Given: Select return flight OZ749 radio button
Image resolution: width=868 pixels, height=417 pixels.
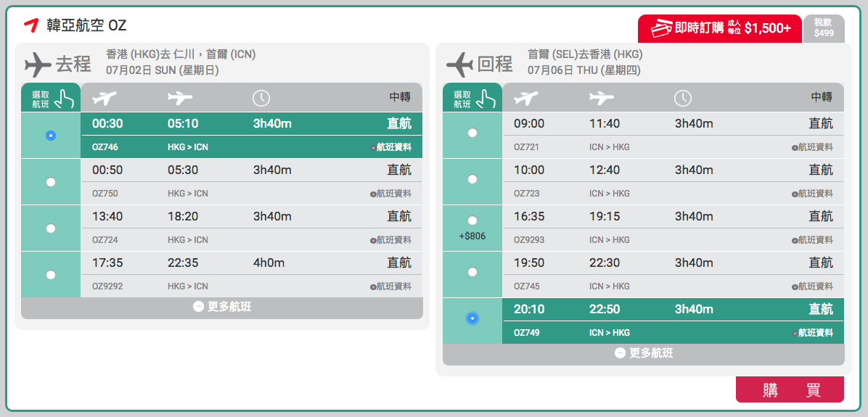Looking at the screenshot, I should tap(472, 318).
